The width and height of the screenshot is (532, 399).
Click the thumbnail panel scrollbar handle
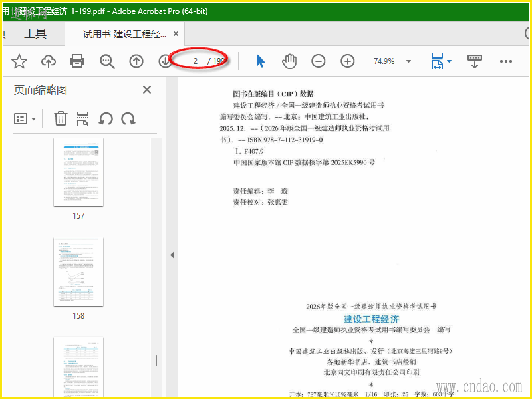[x=156, y=361]
